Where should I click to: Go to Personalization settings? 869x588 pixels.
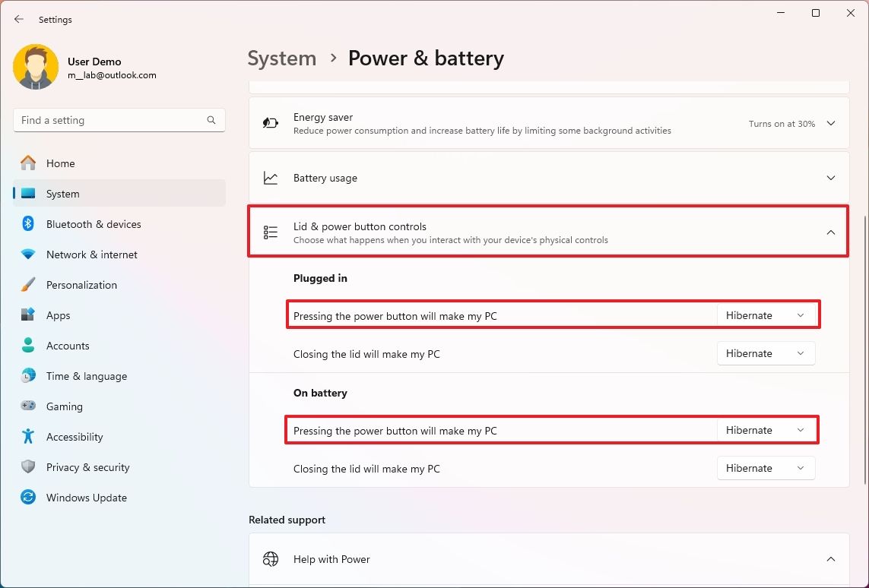click(x=81, y=284)
